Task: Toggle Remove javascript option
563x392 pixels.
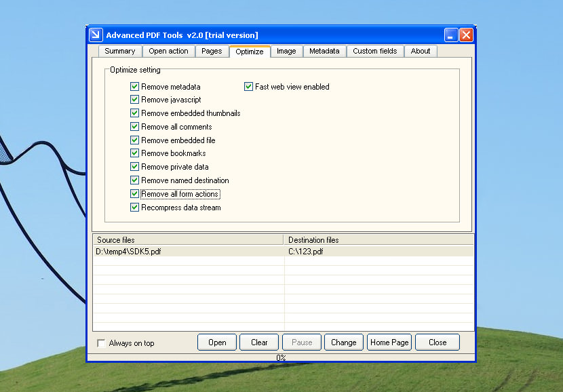Action: tap(135, 100)
